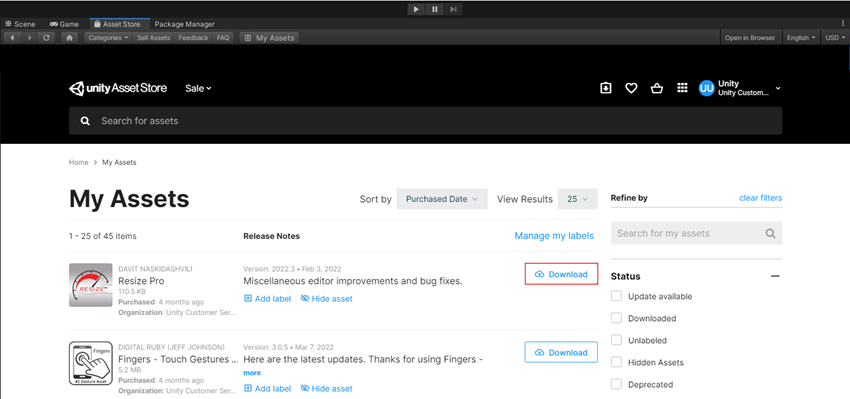Click the Resize Pro thumbnail
850x399 pixels.
click(91, 285)
